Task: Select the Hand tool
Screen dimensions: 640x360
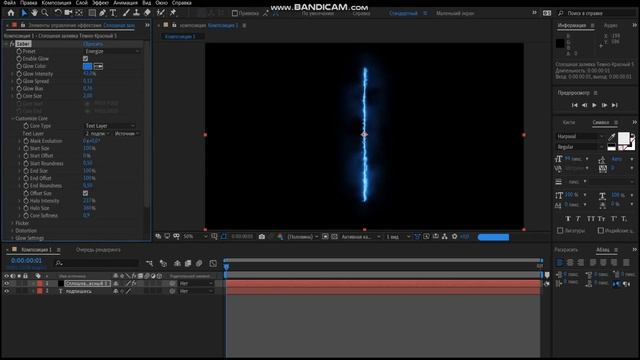Action: pos(34,13)
